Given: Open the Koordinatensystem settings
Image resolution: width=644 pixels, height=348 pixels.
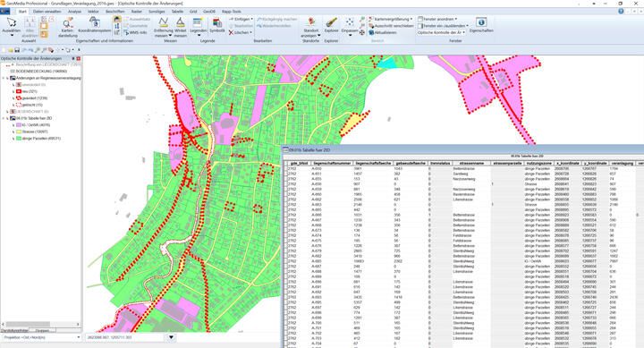Looking at the screenshot, I should (94, 25).
